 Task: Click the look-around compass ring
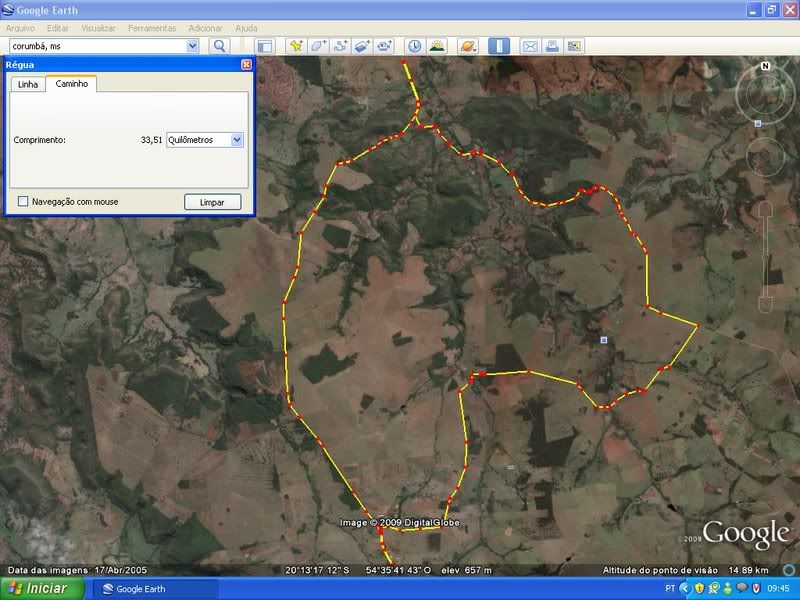tap(764, 94)
